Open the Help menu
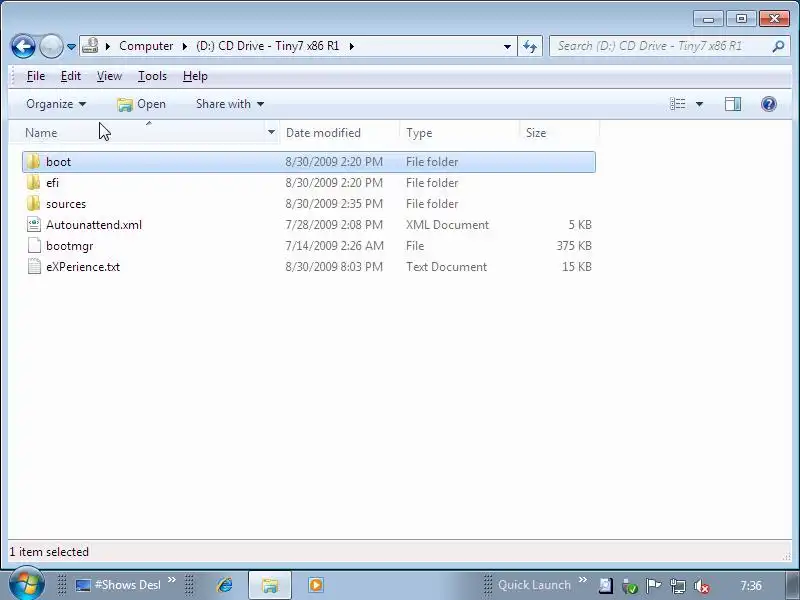This screenshot has width=800, height=600. (195, 76)
